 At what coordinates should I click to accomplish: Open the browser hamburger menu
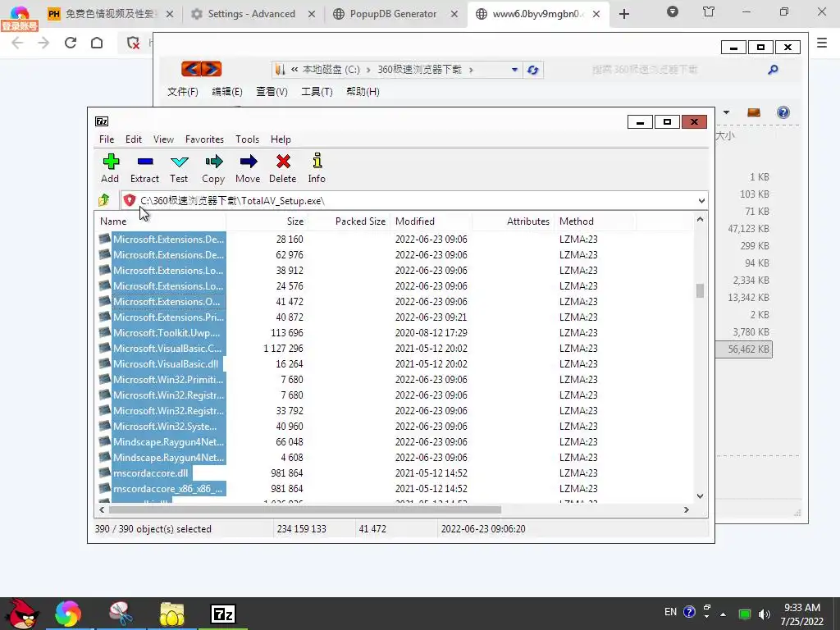(822, 43)
